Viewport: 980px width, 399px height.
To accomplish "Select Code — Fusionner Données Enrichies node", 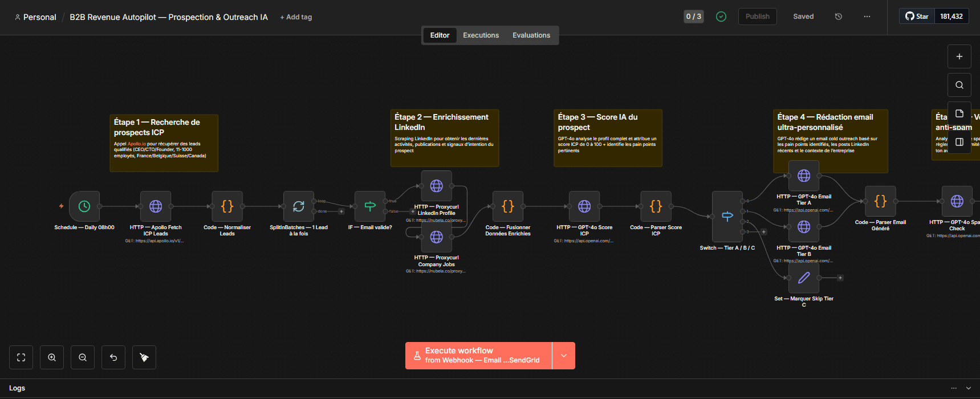I will click(508, 206).
